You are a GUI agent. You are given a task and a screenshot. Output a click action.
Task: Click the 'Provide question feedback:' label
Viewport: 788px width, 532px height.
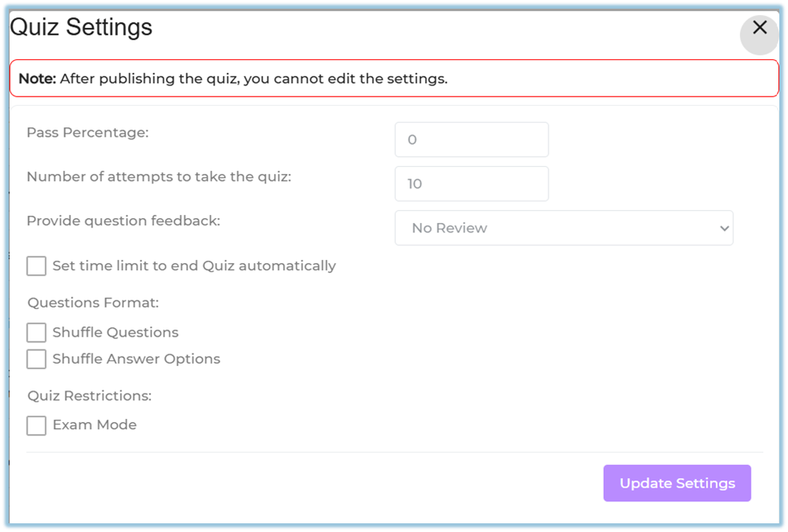click(123, 221)
